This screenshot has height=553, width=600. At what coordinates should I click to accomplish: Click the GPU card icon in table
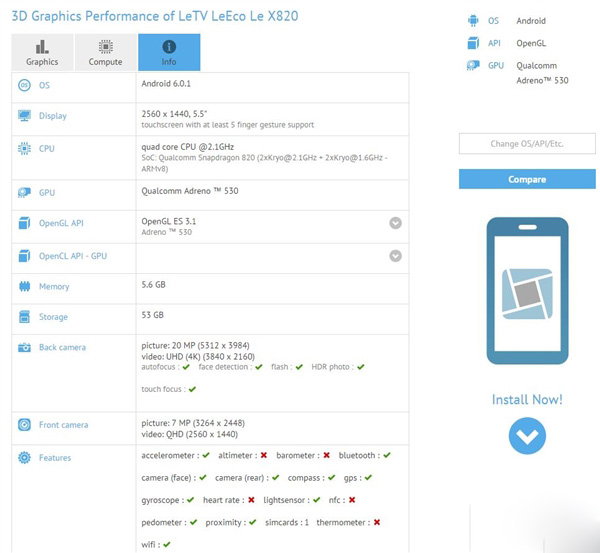(24, 192)
